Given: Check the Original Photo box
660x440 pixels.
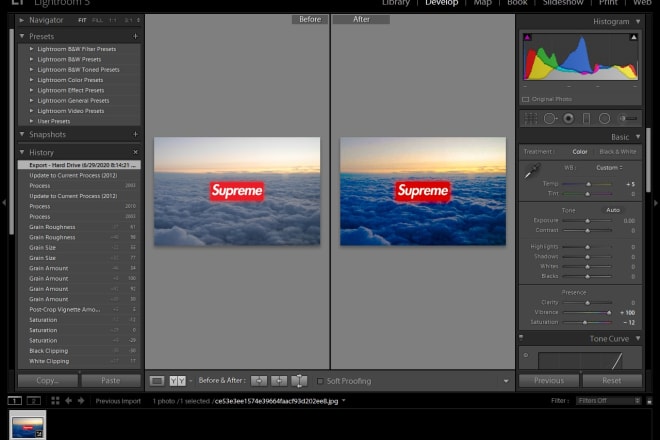Looking at the screenshot, I should point(526,99).
